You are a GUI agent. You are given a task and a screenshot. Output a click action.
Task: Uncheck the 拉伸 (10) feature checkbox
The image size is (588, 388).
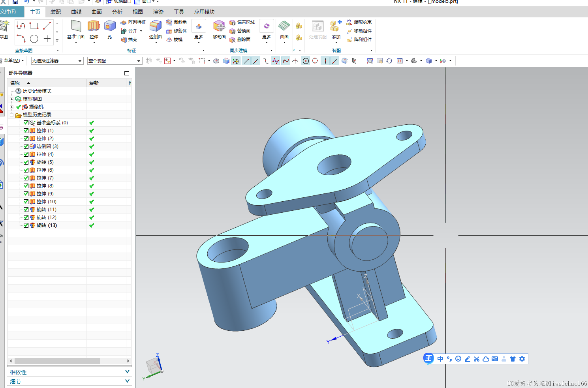(26, 202)
